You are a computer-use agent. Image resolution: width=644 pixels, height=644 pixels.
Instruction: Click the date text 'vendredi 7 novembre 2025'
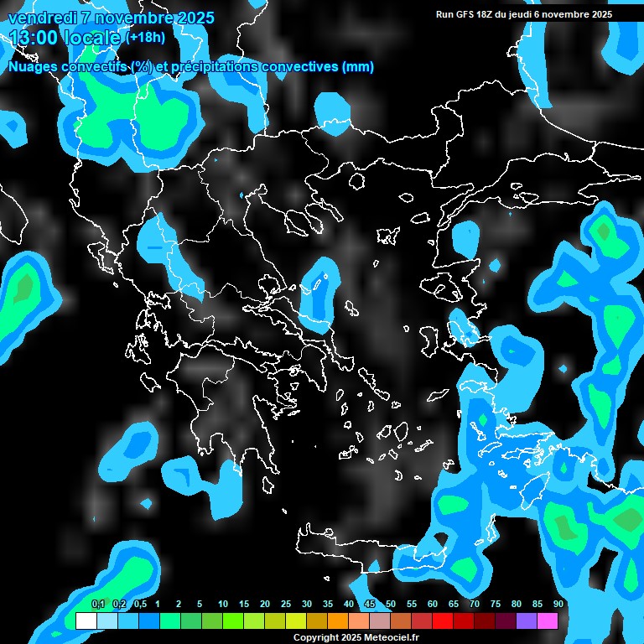click(112, 18)
